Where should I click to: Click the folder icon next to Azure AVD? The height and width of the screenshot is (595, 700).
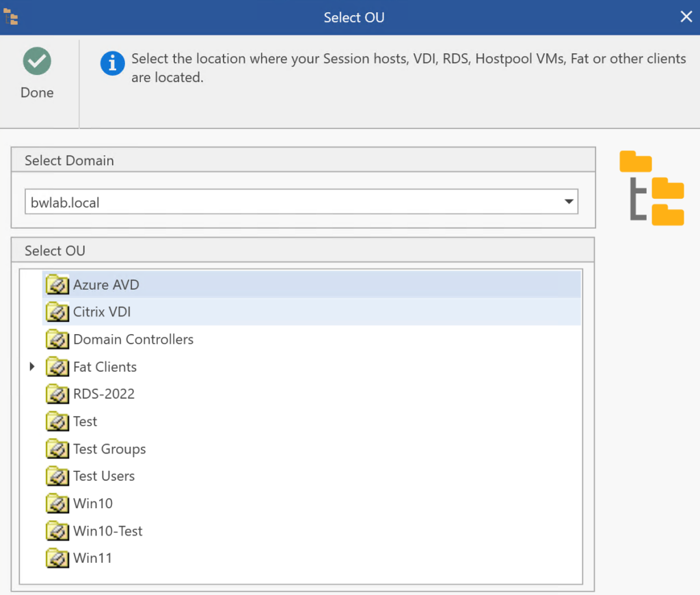coord(57,284)
